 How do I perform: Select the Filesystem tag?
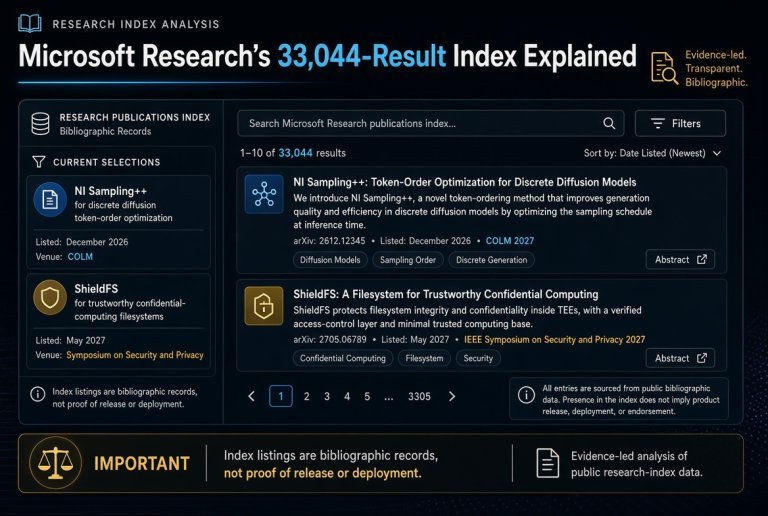(424, 358)
